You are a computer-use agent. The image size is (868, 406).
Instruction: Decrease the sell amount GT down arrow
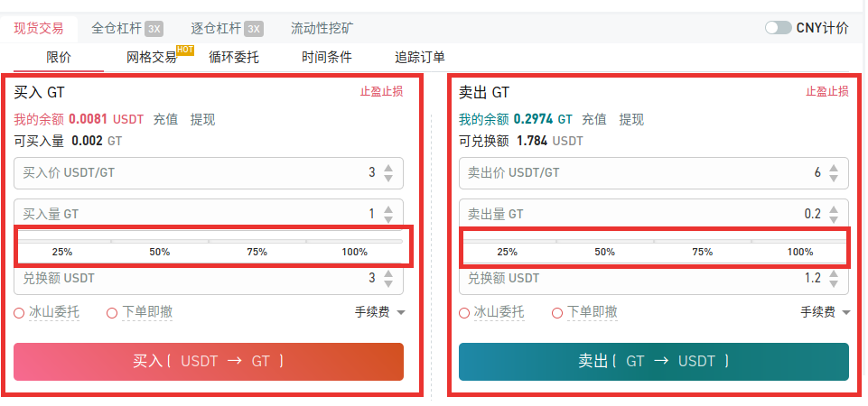(833, 219)
